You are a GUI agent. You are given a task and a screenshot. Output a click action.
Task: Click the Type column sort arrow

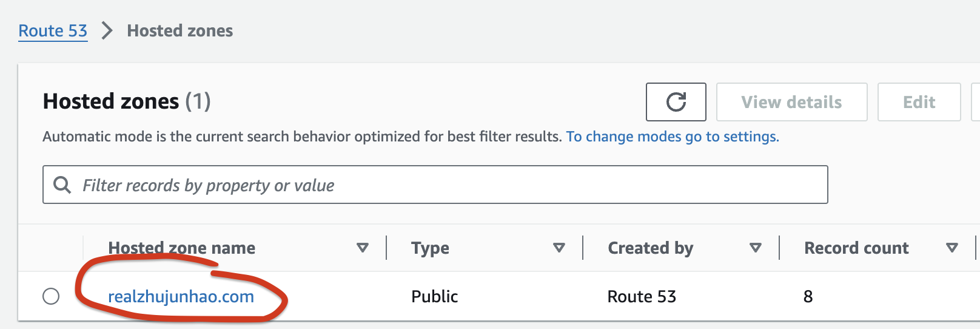[559, 248]
